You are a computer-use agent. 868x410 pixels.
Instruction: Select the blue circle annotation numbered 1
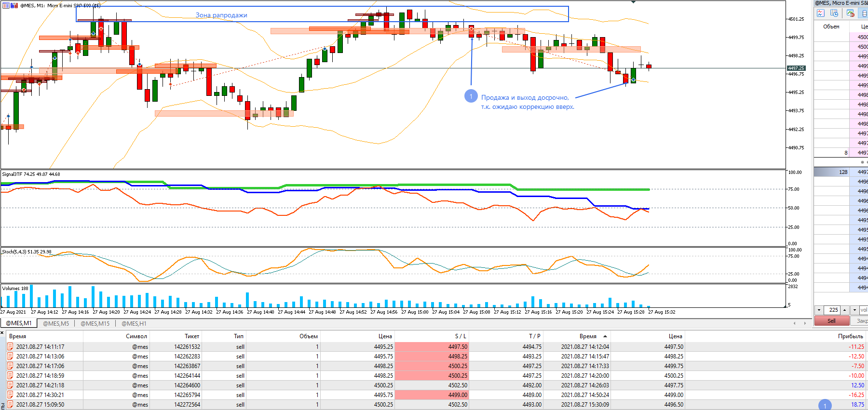point(471,96)
